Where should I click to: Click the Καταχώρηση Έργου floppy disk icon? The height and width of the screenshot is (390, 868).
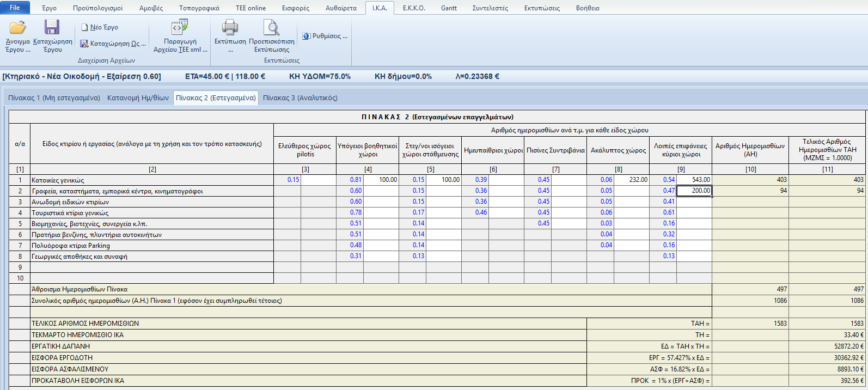click(x=52, y=28)
